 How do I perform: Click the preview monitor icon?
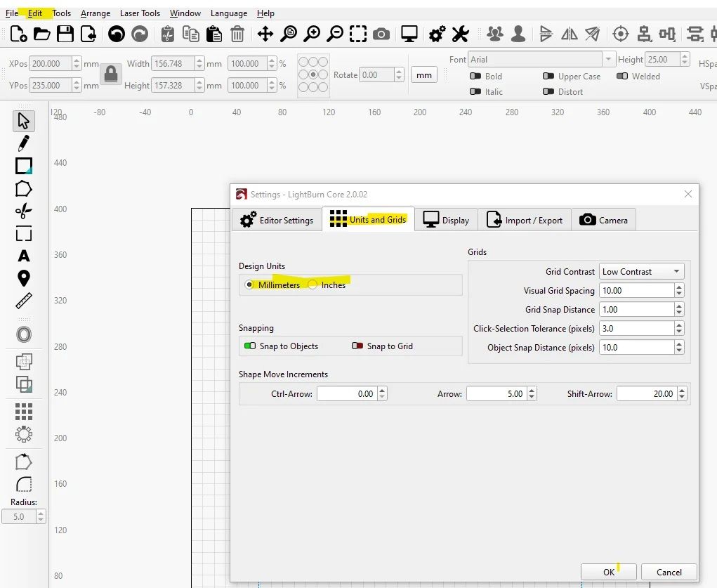tap(409, 34)
